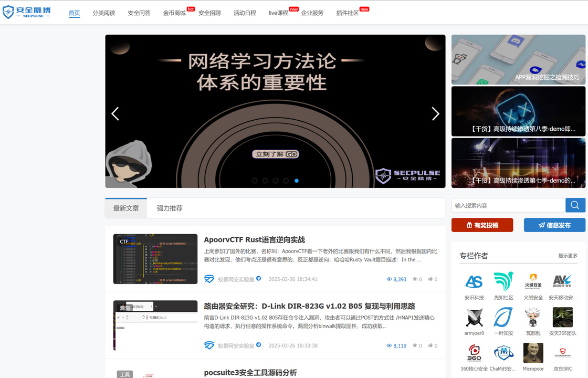Open the 高级持续渗透第七季 featured card
The width and height of the screenshot is (588, 378).
coord(518,163)
